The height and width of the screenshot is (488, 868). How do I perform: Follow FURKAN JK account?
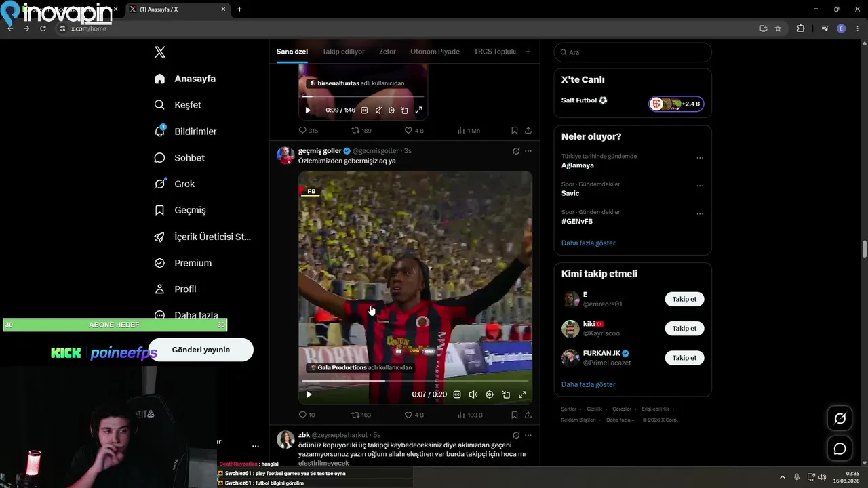coord(684,357)
